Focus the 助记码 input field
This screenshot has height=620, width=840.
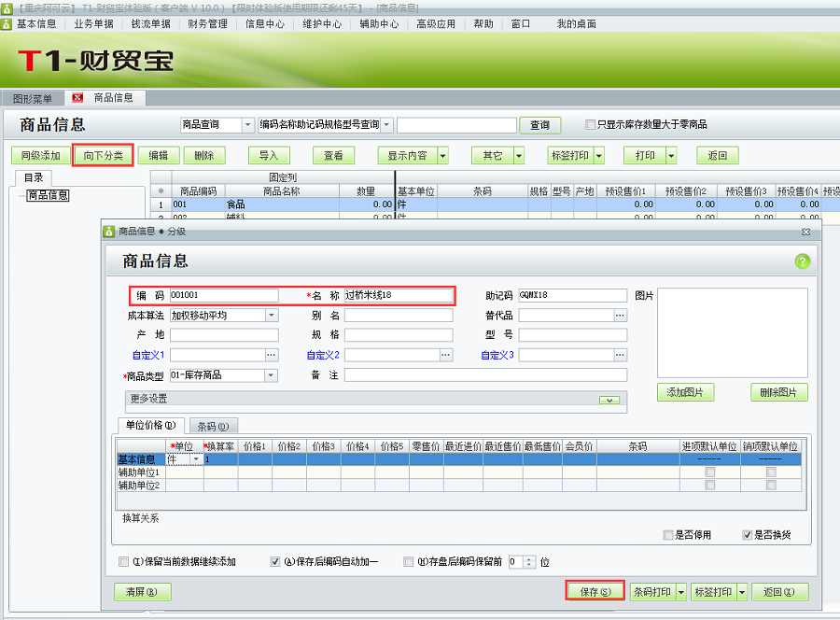573,295
